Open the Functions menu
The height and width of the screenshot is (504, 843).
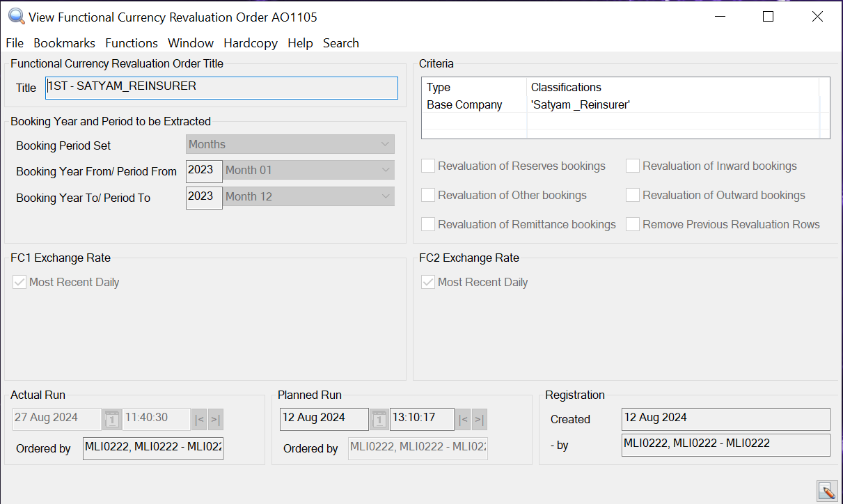tap(132, 43)
